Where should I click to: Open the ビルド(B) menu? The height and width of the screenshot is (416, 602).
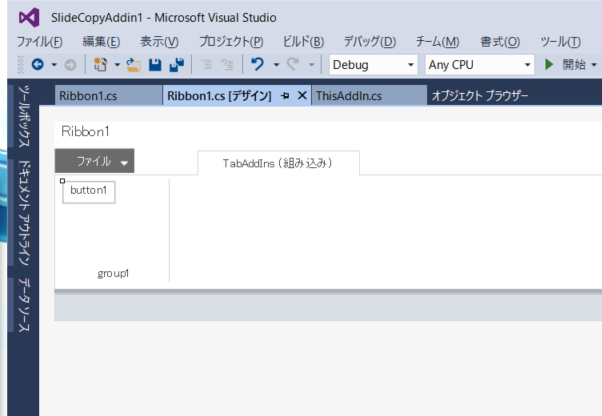tap(303, 41)
